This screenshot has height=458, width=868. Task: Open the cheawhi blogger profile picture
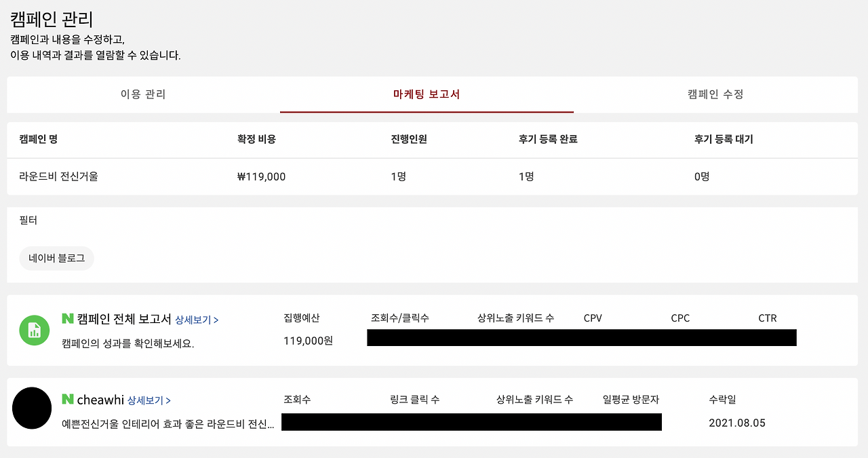pos(32,408)
